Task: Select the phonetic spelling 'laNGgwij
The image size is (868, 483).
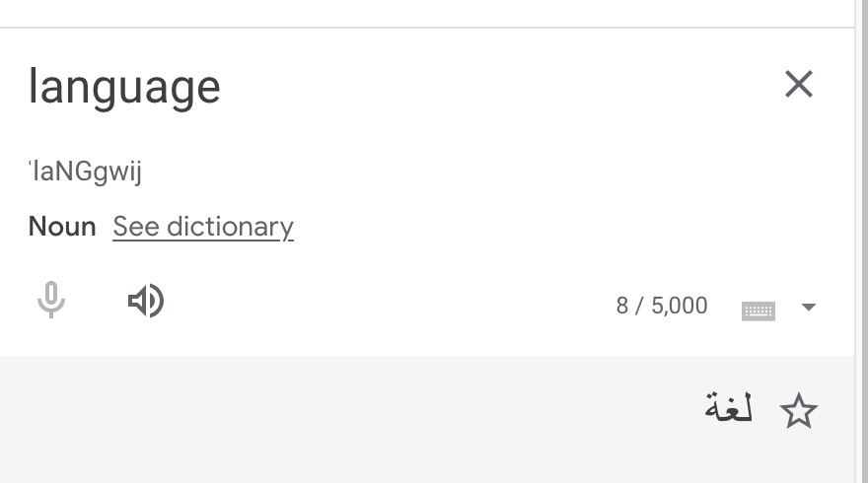Action: [85, 172]
